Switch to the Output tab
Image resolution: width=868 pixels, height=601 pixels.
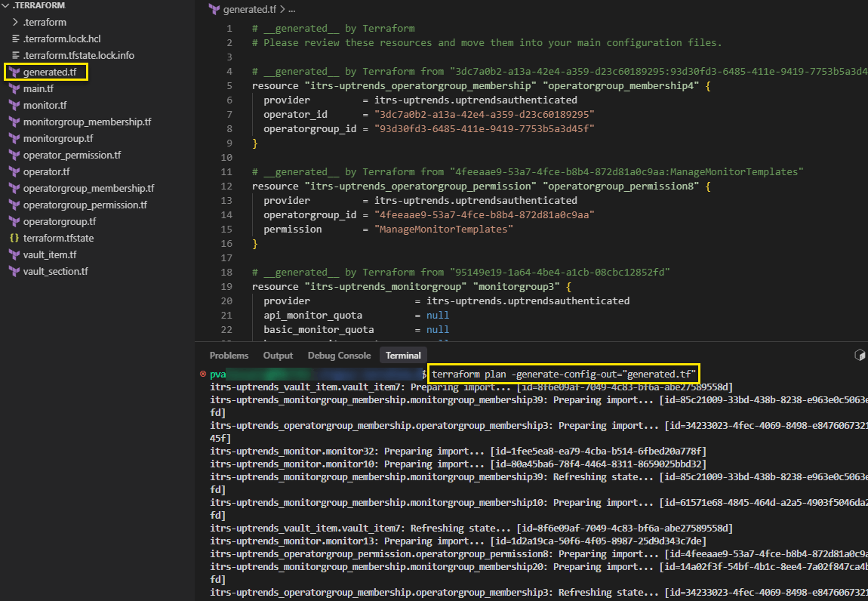coord(278,355)
